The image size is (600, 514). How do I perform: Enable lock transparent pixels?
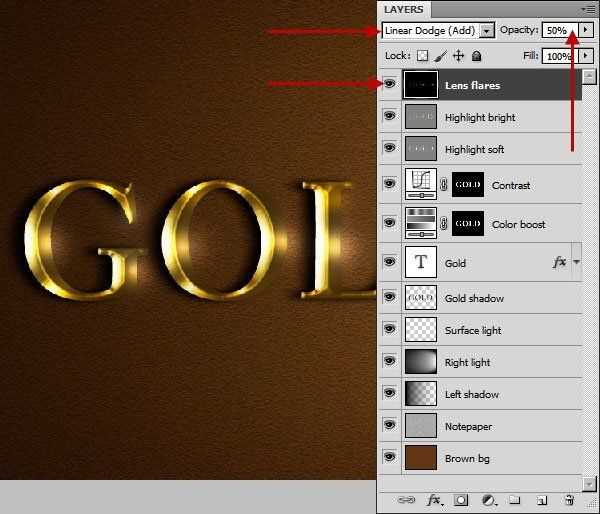point(422,56)
